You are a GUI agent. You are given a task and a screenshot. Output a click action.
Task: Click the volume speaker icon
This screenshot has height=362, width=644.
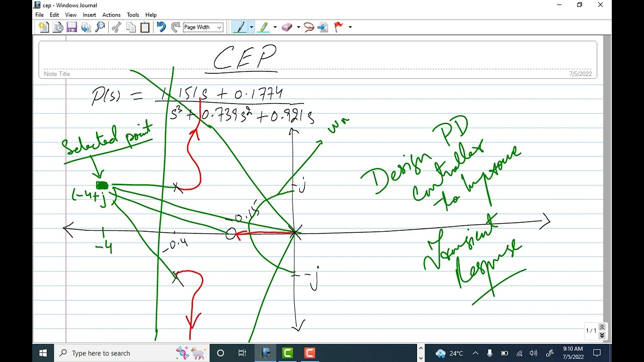pyautogui.click(x=533, y=353)
